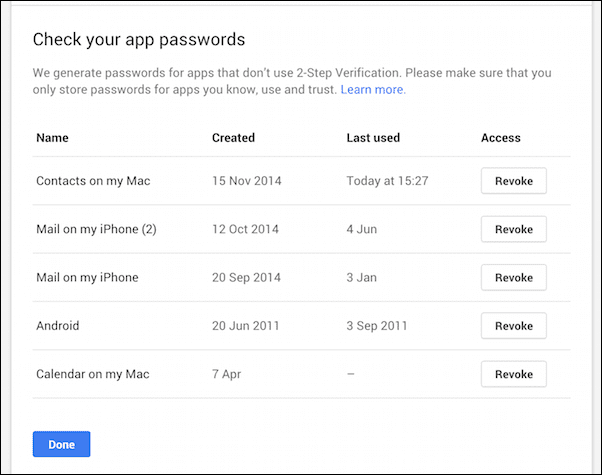
Task: Click the 4 Jun last used value
Action: click(362, 229)
